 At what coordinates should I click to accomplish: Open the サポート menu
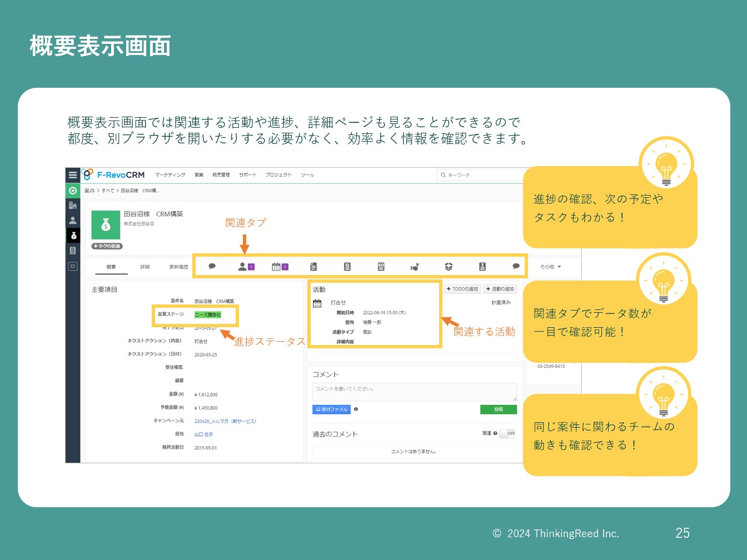pos(248,175)
